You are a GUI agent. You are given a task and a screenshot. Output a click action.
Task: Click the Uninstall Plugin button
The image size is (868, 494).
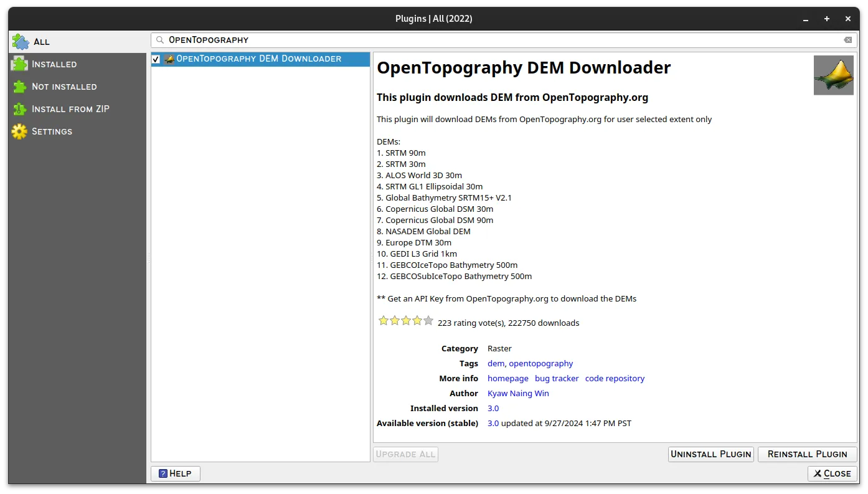point(710,454)
